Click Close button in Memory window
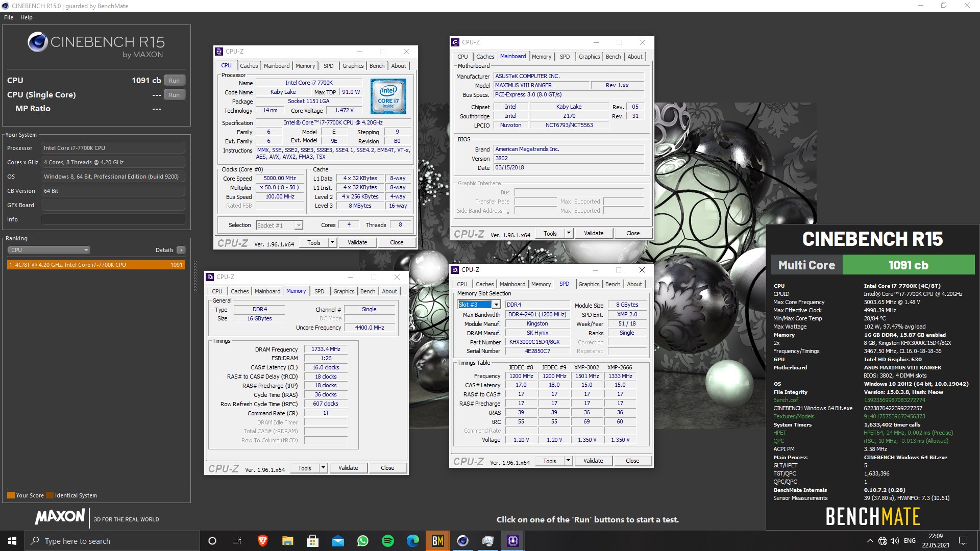The width and height of the screenshot is (980, 551). point(387,468)
